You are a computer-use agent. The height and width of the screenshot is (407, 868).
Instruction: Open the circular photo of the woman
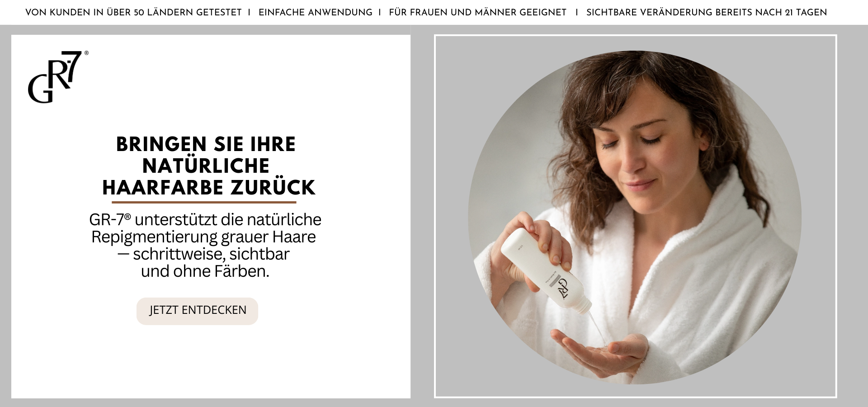pyautogui.click(x=635, y=218)
